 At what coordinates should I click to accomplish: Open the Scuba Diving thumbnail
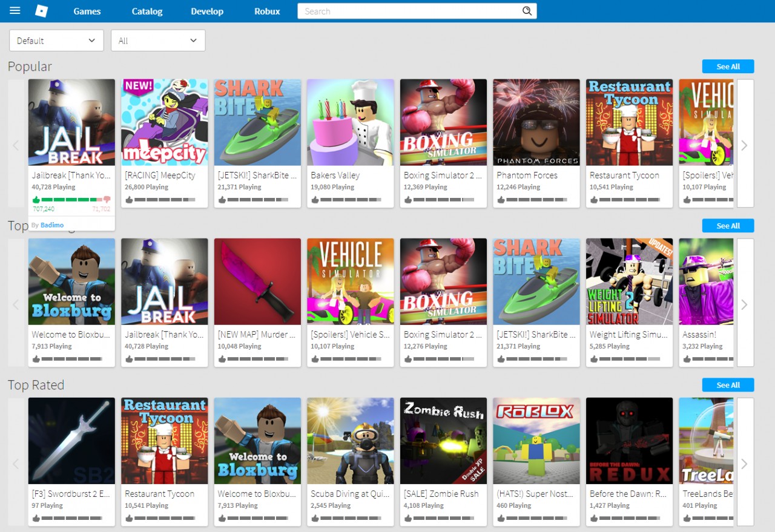click(351, 441)
